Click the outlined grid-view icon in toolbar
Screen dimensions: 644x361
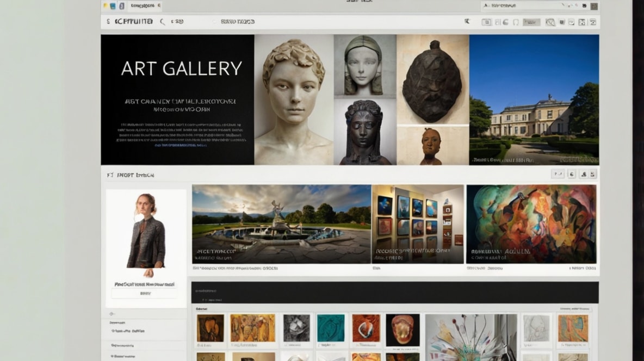[486, 22]
